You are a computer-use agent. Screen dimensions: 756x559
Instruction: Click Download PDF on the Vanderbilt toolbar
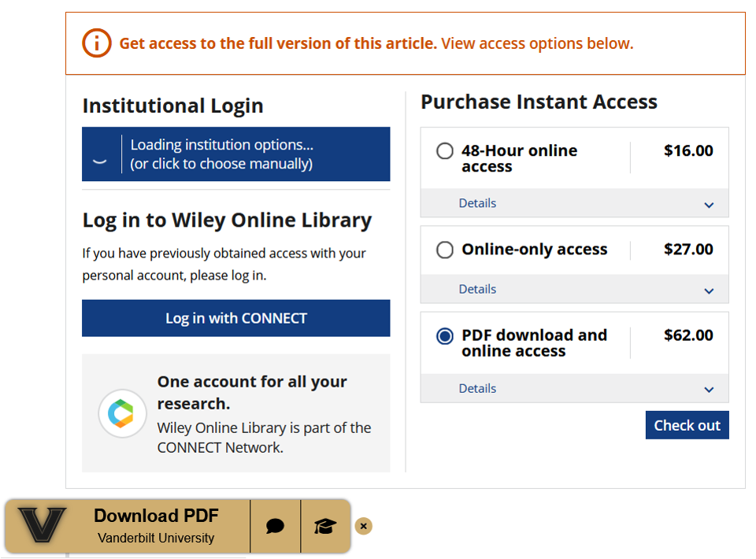click(x=156, y=516)
